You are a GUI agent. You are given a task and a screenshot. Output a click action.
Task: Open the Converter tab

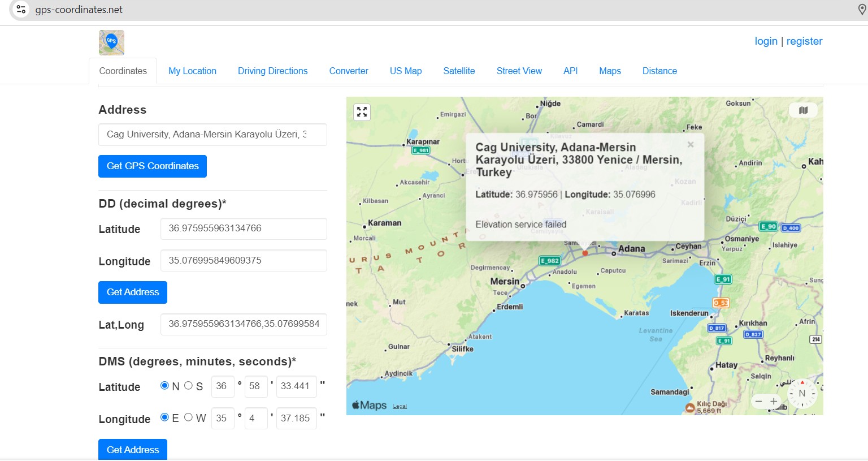click(x=349, y=71)
